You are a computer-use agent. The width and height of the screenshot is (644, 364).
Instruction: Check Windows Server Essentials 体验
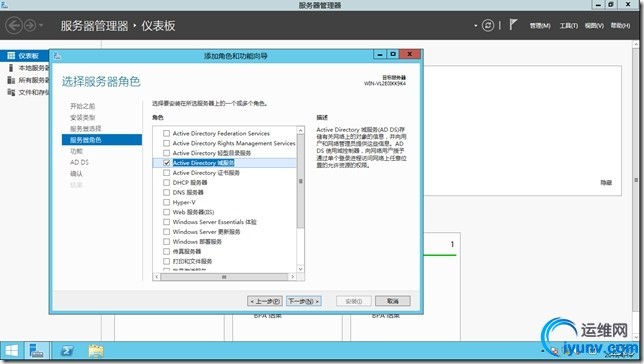[166, 222]
